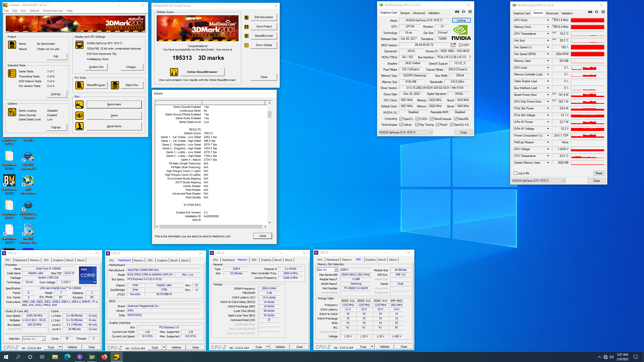Take screenshot via camera icon in GPU-Z Graphics Card window

[457, 12]
